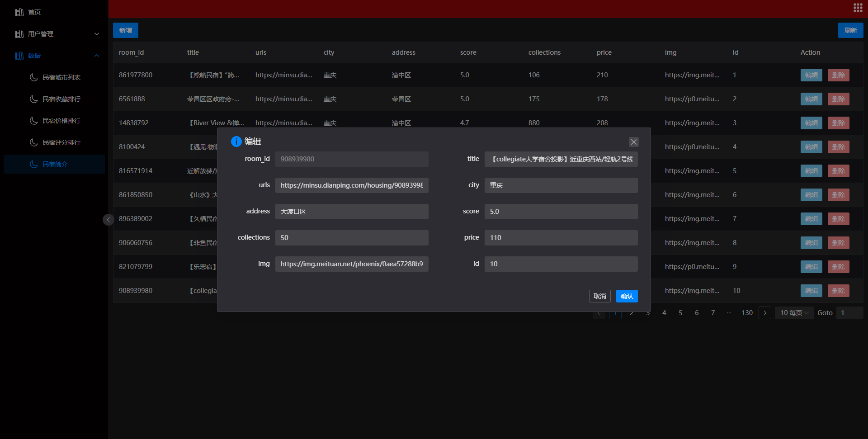Click the 新增 button
The width and height of the screenshot is (868, 439).
[125, 30]
